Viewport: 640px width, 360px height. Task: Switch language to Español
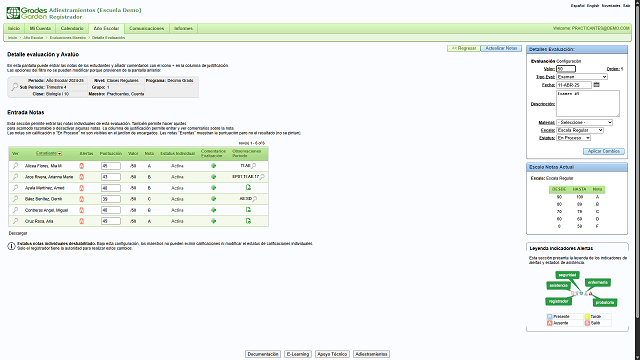578,6
